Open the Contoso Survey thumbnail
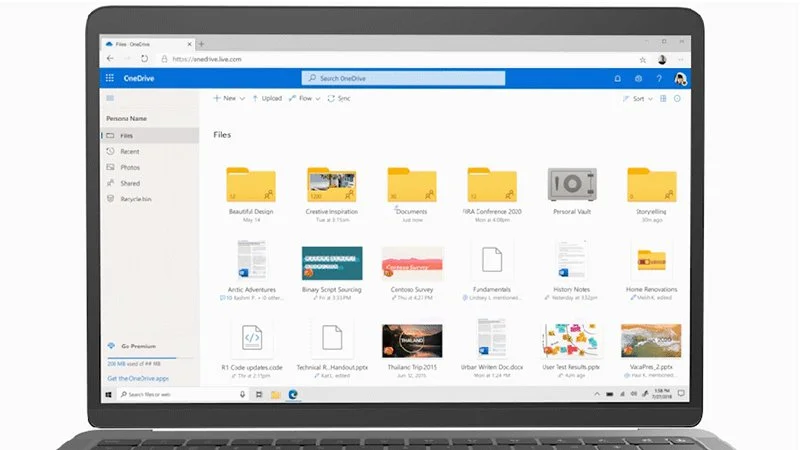This screenshot has width=800, height=450. (x=412, y=263)
